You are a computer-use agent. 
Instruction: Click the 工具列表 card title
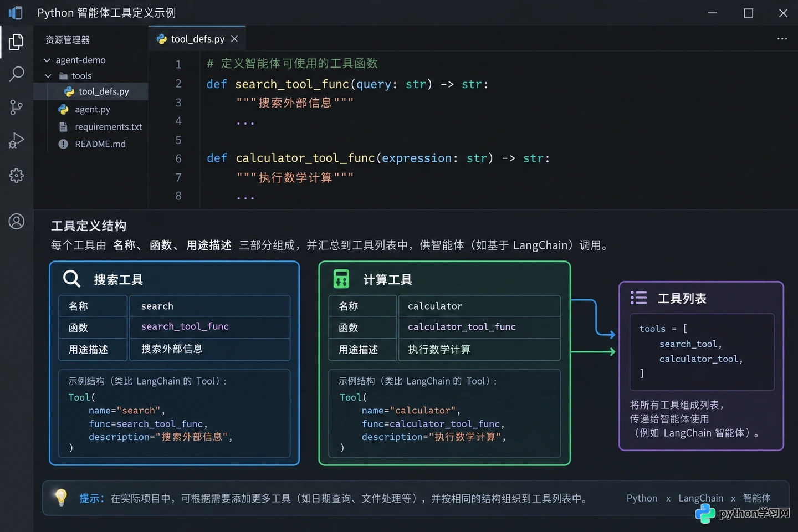tap(682, 299)
